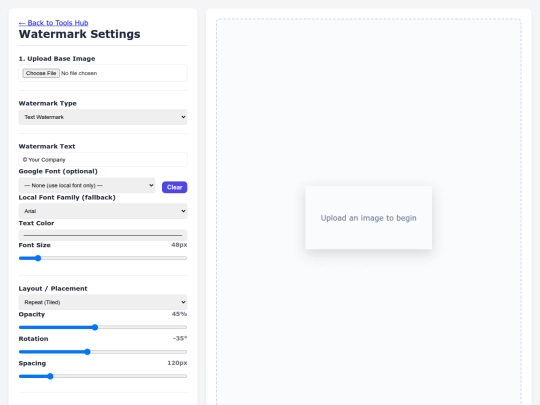The width and height of the screenshot is (540, 405).
Task: Click the Clear button beside Google Font
Action: (x=175, y=187)
